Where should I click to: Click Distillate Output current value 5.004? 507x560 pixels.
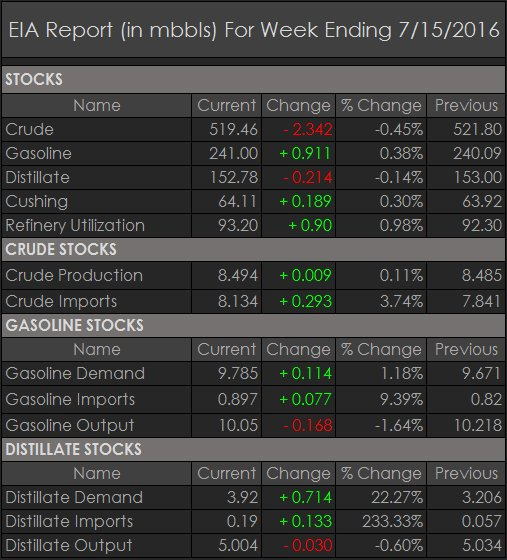point(238,545)
